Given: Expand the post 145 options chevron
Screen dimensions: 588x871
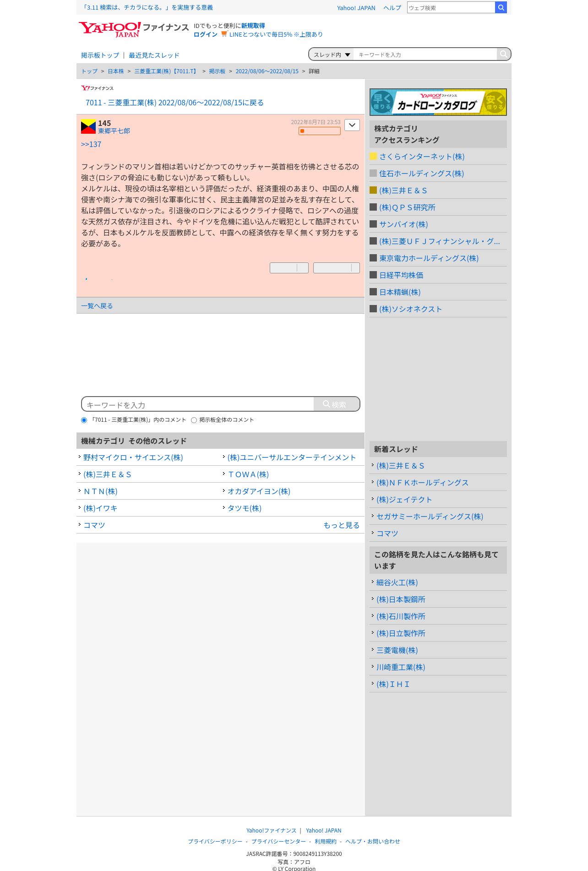Looking at the screenshot, I should pyautogui.click(x=352, y=125).
